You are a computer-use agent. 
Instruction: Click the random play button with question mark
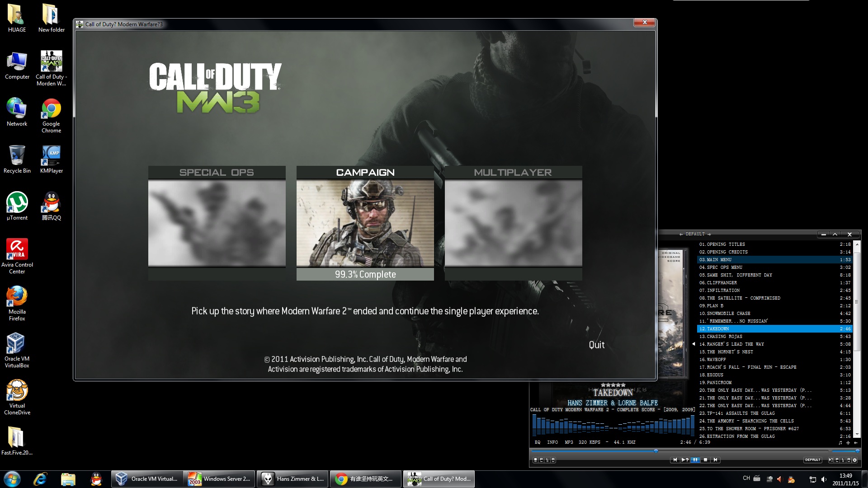(x=685, y=460)
